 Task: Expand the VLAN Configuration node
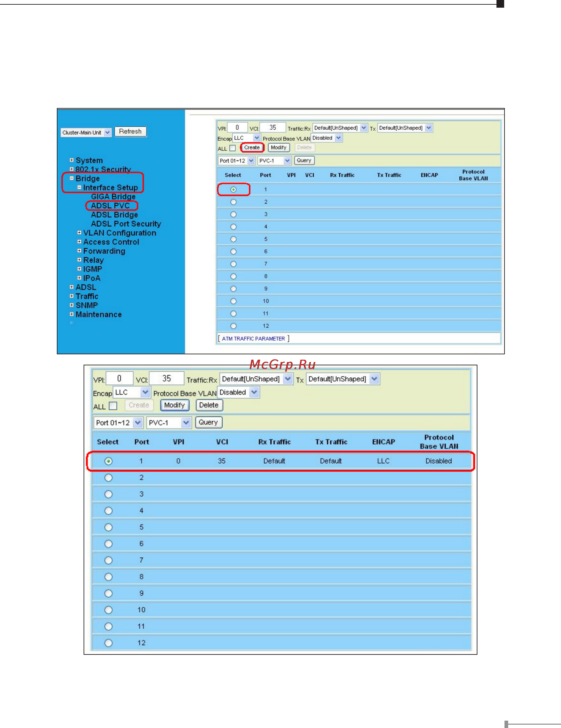79,233
